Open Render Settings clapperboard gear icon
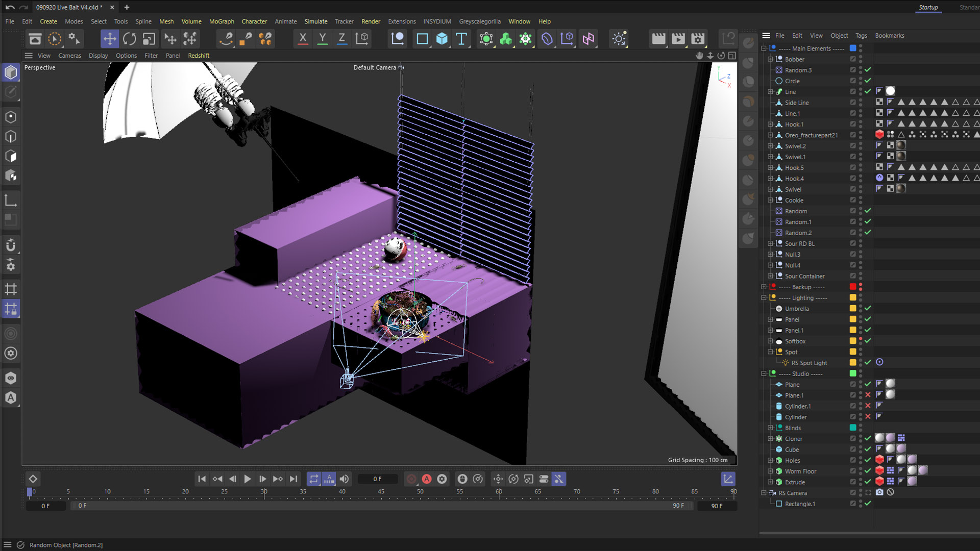Image resolution: width=980 pixels, height=551 pixels. pos(698,39)
